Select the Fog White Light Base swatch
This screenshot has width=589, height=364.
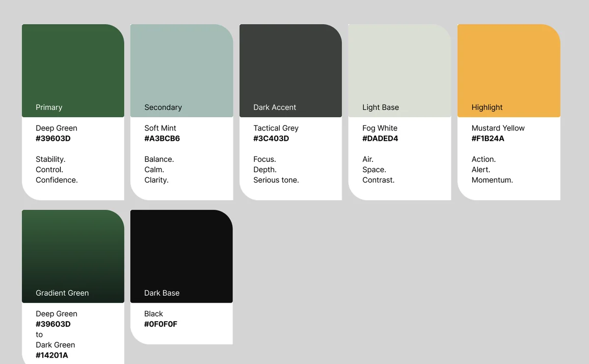pos(400,71)
